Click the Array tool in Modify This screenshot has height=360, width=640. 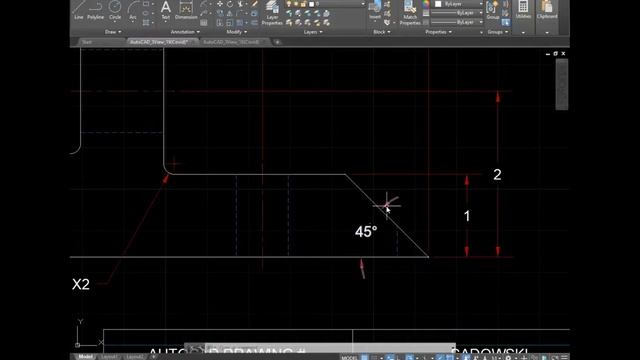(240, 23)
